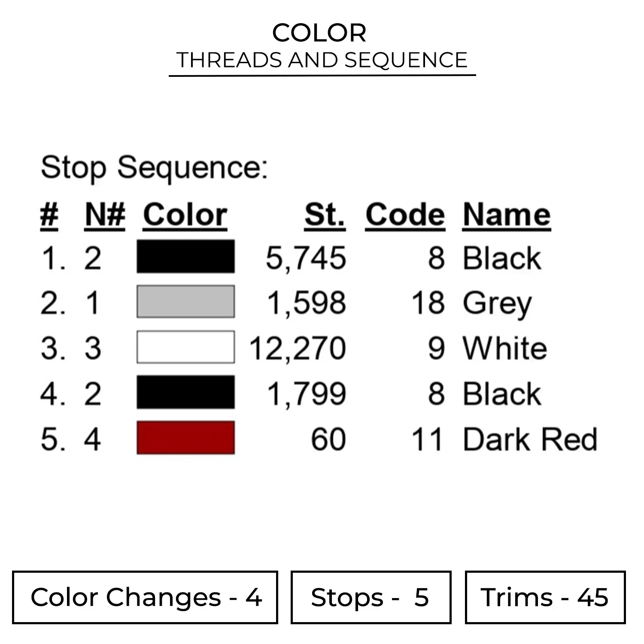644x644 pixels.
Task: Click the Grey color swatch
Action: pyautogui.click(x=185, y=301)
